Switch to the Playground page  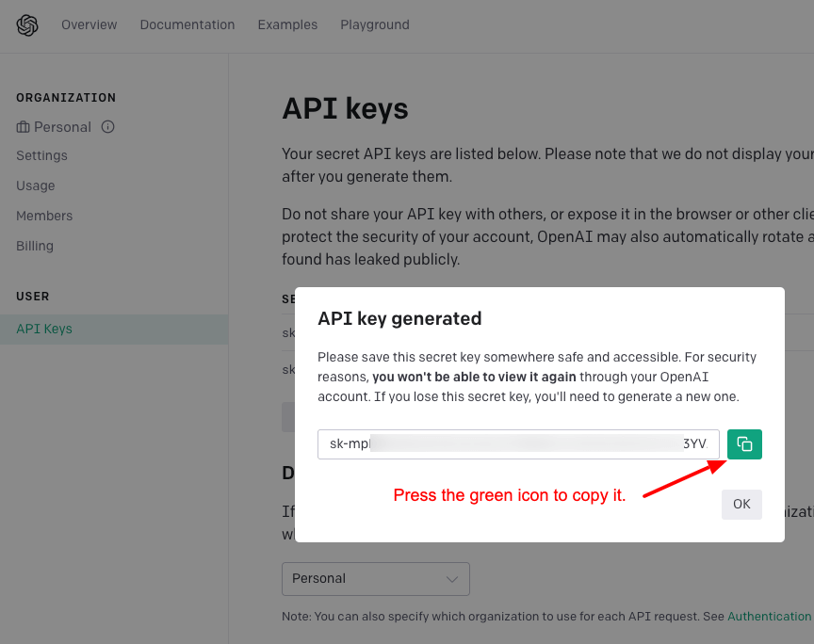coord(375,24)
